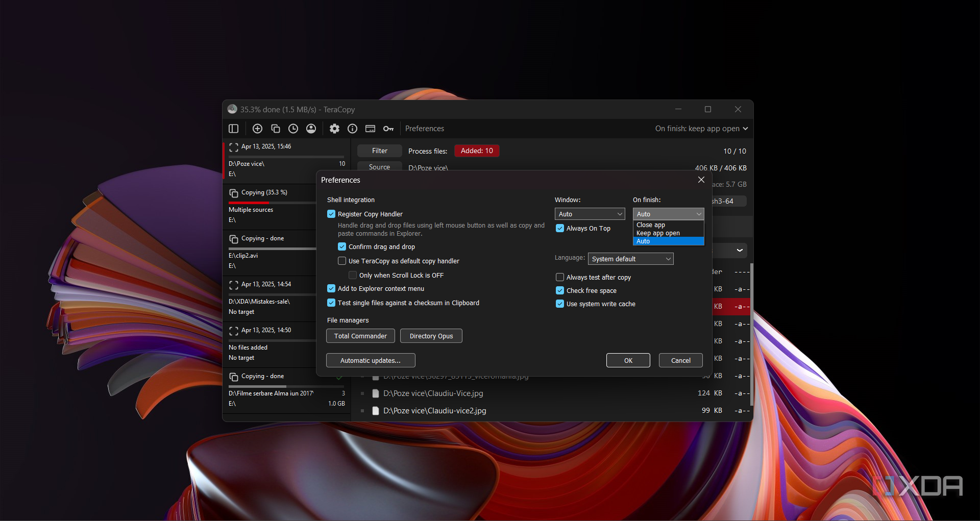Click the Total Commander button
This screenshot has width=980, height=521.
(360, 336)
